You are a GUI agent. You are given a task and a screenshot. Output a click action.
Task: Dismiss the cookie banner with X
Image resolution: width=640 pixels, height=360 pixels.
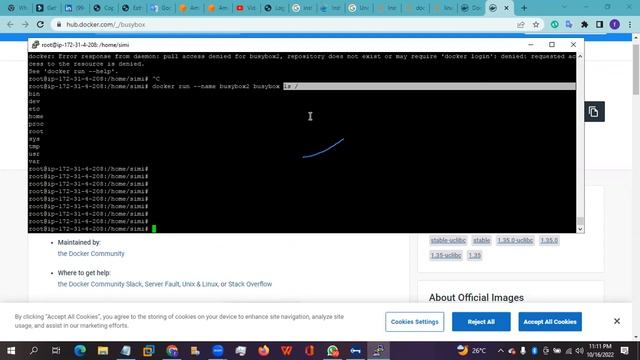[x=617, y=321]
